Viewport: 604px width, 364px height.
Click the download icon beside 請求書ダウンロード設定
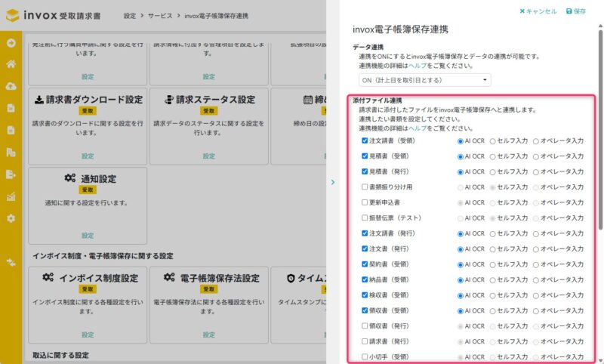39,100
